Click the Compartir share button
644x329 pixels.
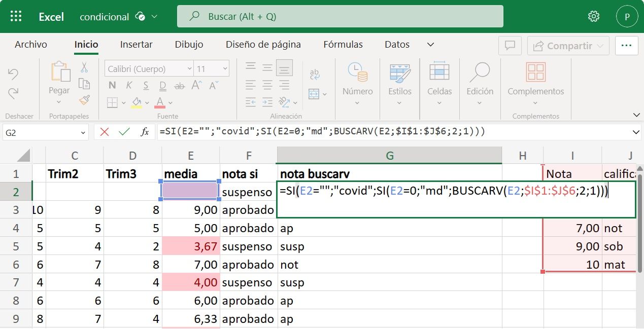568,46
